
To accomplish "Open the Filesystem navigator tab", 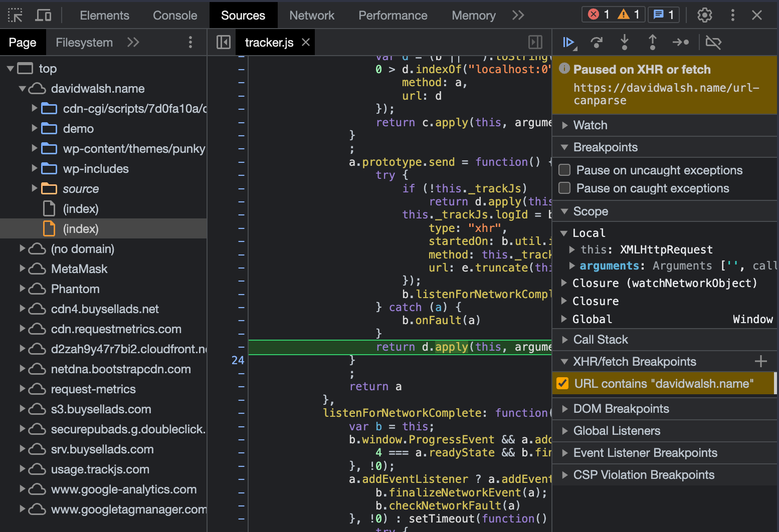I will tap(84, 42).
